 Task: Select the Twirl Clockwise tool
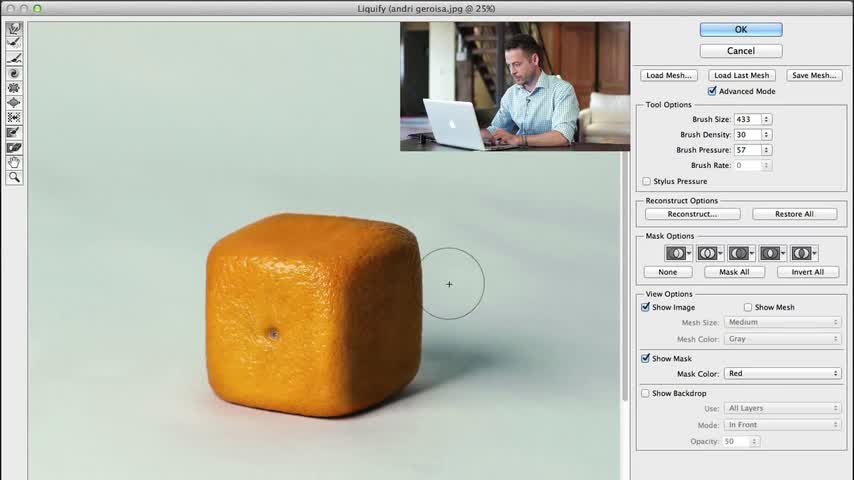click(x=14, y=73)
